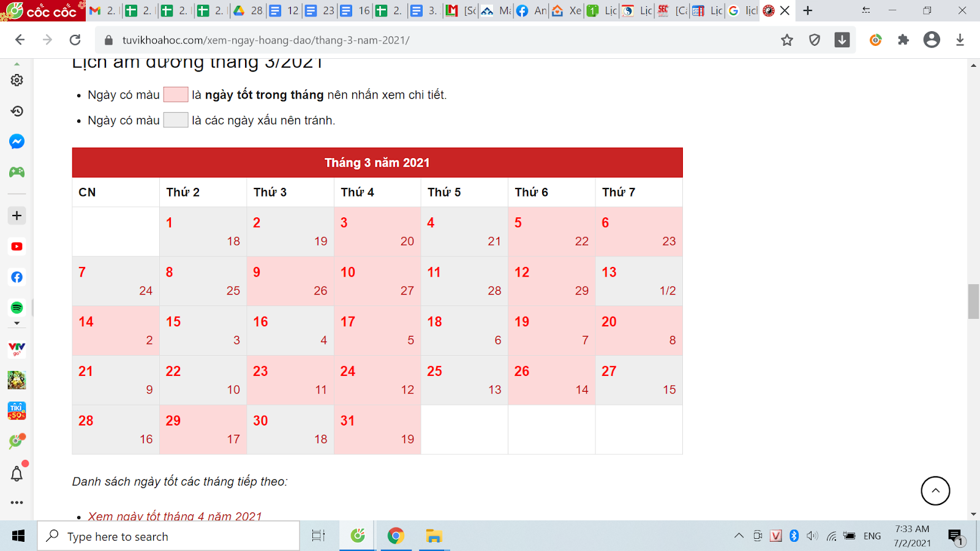Viewport: 980px width, 551px height.
Task: Open YouTube shortcut in the sidebar
Action: tap(17, 246)
